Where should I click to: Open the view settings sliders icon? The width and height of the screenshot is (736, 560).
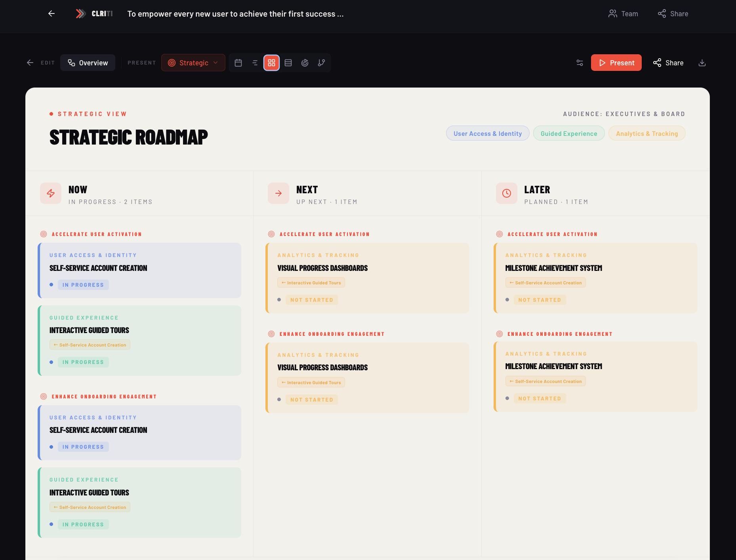(580, 63)
